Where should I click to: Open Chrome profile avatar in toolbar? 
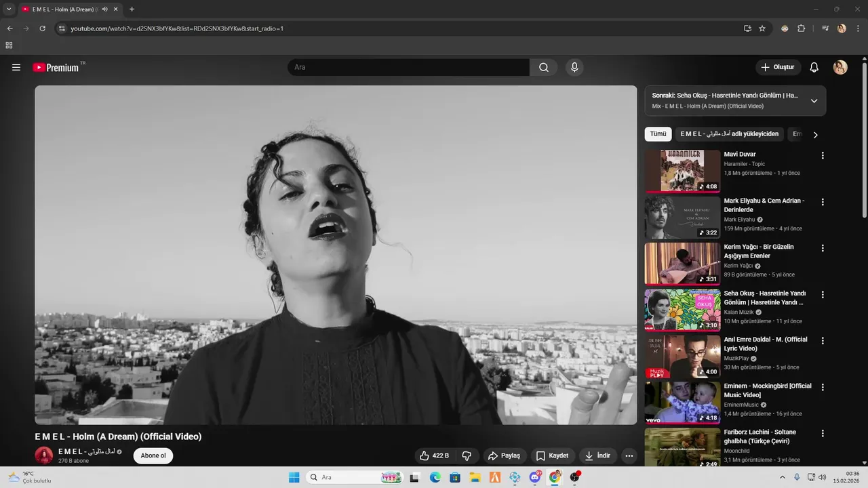842,28
